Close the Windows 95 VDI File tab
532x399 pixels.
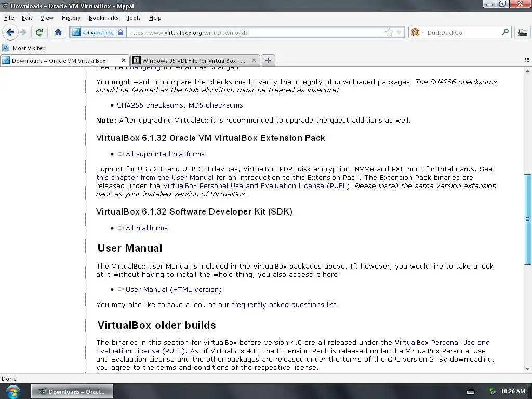coord(254,60)
